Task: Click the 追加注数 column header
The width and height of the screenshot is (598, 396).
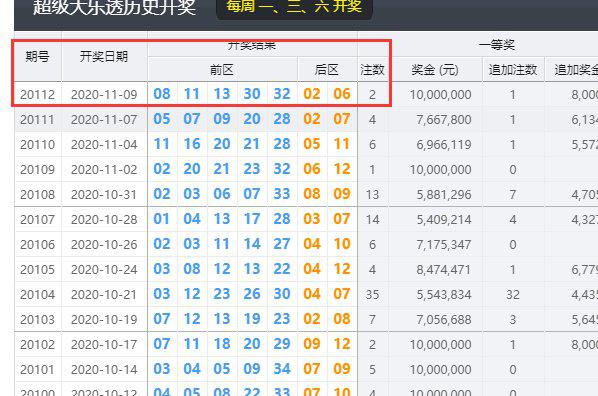Action: pos(513,70)
